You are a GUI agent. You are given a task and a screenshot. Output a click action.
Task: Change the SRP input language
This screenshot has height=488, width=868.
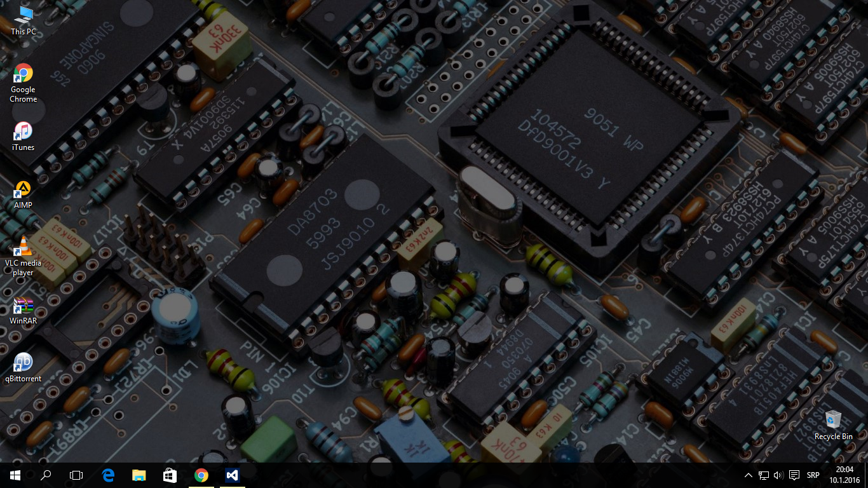coord(813,475)
